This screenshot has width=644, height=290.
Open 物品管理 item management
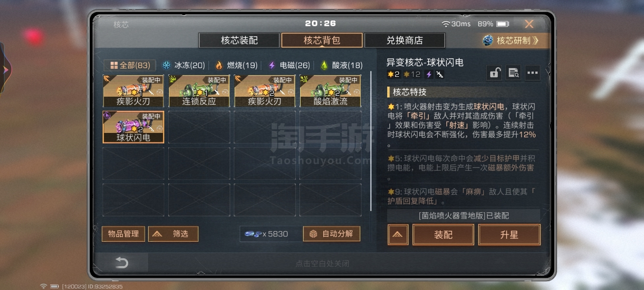coord(123,234)
